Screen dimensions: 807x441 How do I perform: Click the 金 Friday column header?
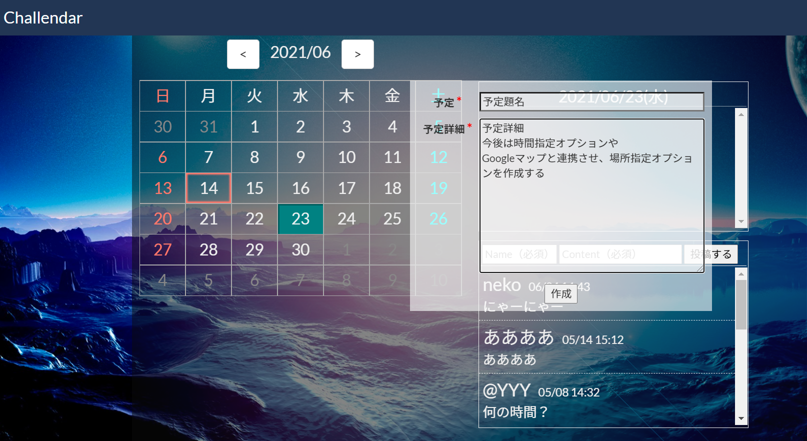tap(392, 96)
